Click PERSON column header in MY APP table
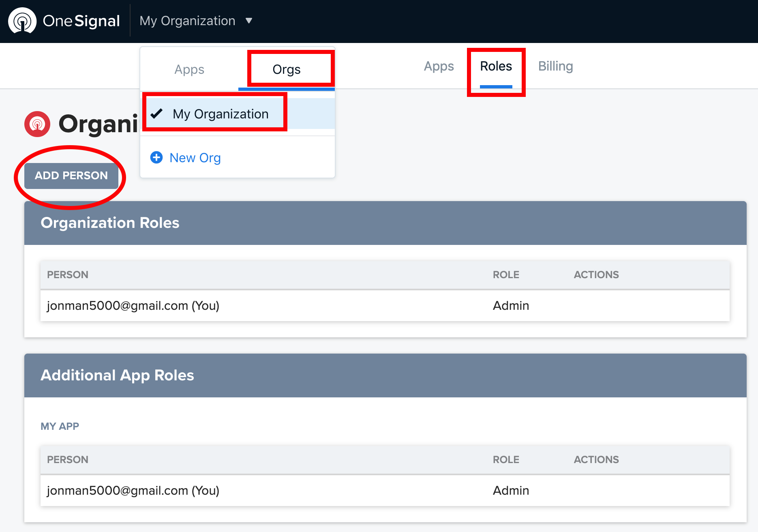The image size is (758, 532). pyautogui.click(x=68, y=459)
